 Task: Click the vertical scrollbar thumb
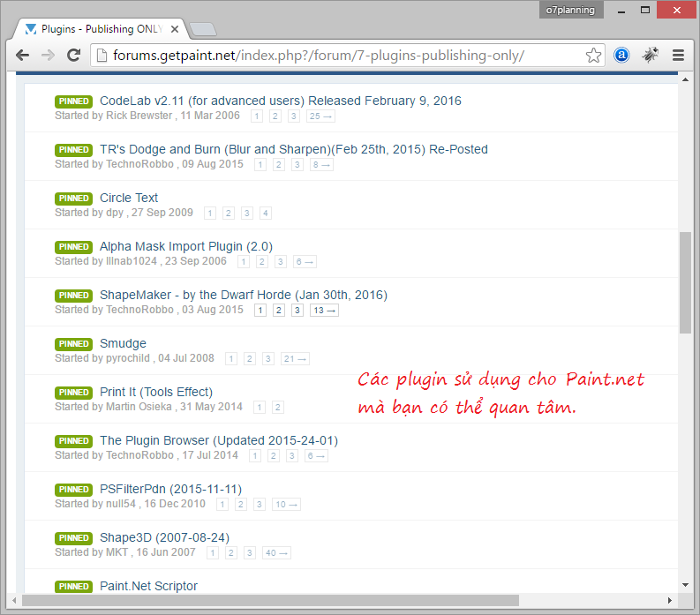pos(685,282)
